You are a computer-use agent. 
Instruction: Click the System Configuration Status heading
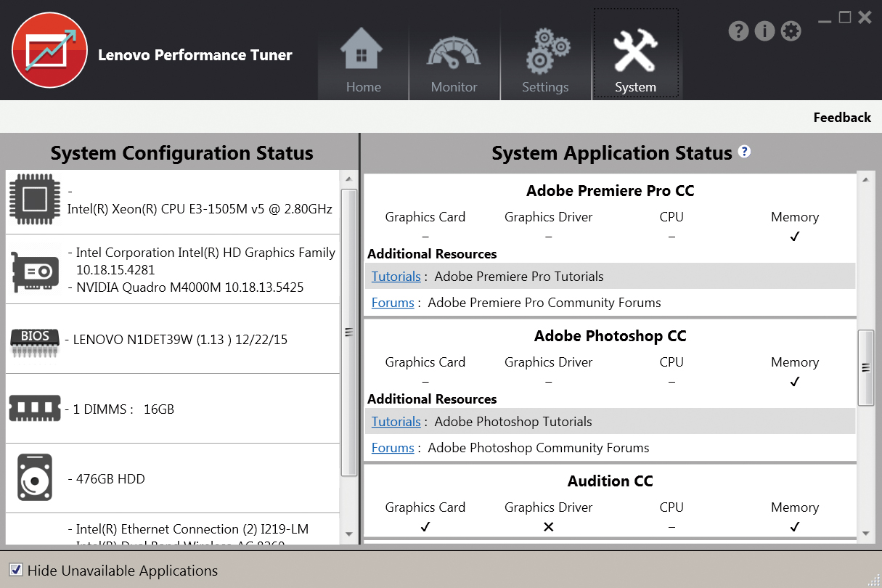(182, 153)
